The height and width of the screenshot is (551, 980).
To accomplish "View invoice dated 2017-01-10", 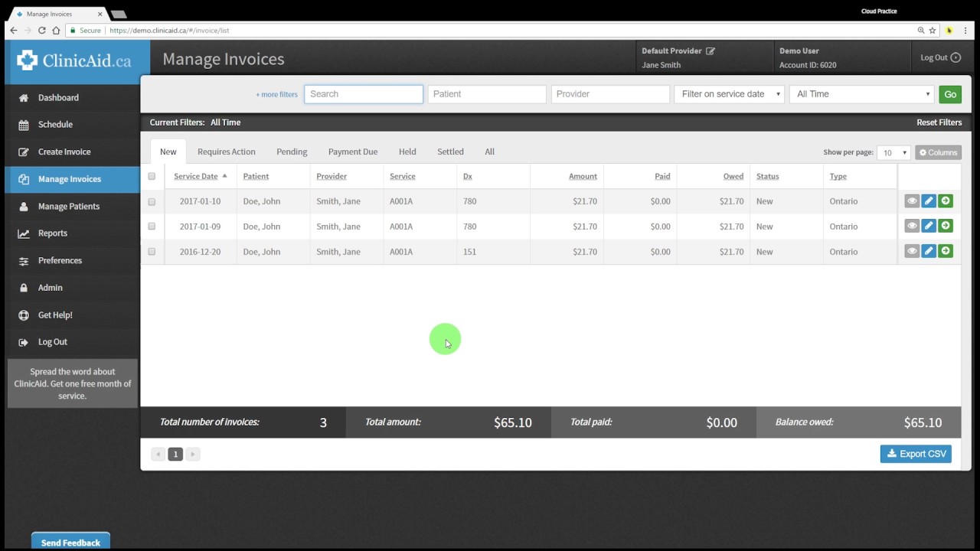I will 912,201.
